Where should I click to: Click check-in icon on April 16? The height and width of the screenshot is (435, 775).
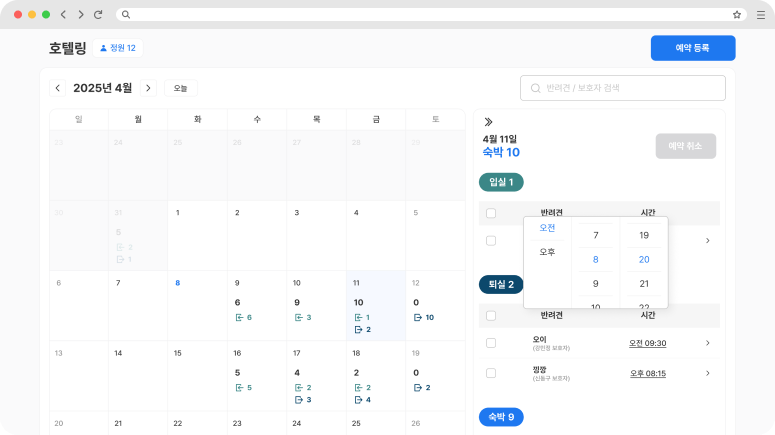pyautogui.click(x=239, y=388)
